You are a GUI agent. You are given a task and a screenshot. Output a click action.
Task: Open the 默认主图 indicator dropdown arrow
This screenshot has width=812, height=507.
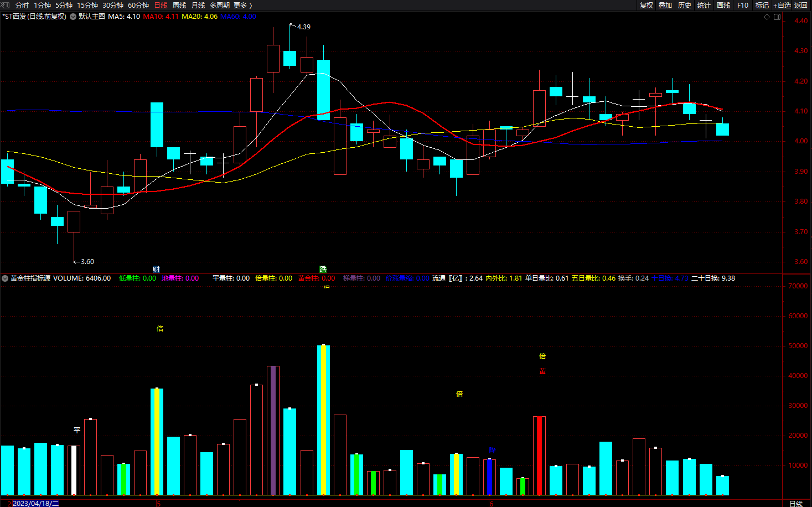pos(73,17)
